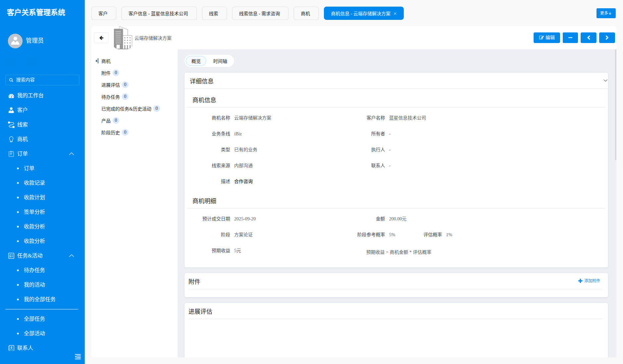Open 收款计划 under 订单
Image resolution: width=623 pixels, height=364 pixels.
(x=34, y=198)
